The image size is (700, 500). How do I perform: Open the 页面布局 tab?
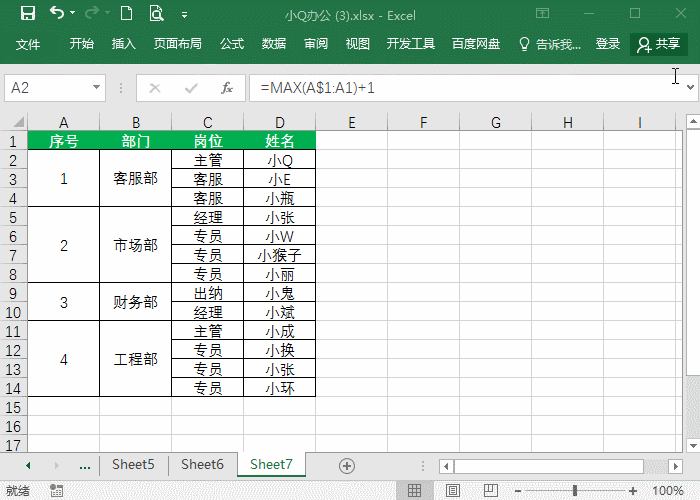[178, 44]
